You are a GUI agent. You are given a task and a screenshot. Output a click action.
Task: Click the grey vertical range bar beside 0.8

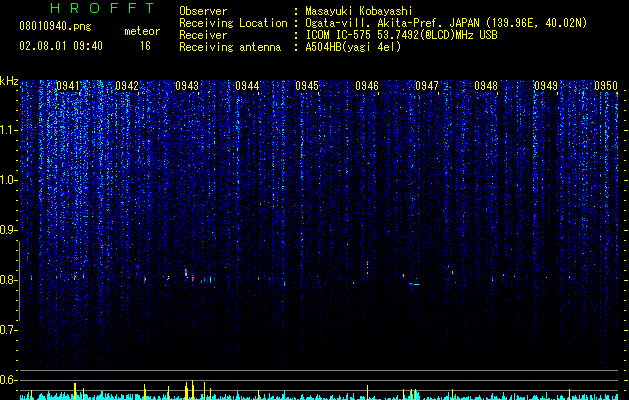pos(19,280)
